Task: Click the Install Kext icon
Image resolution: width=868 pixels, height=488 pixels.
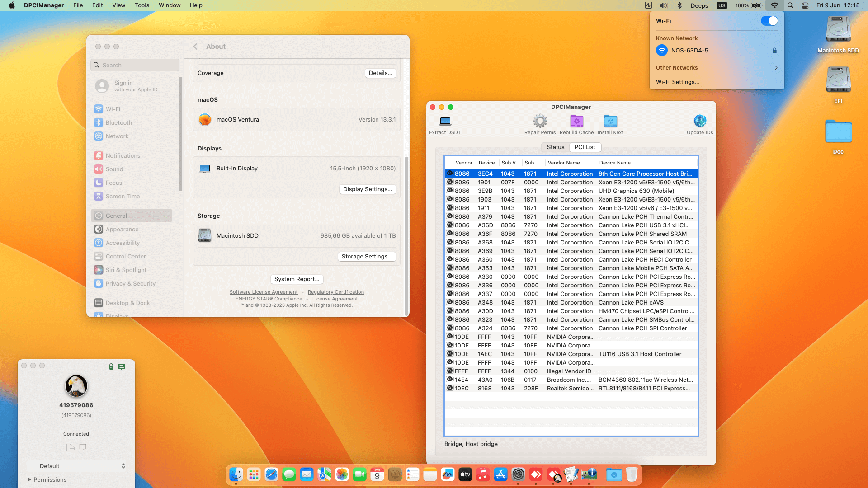Action: (610, 121)
